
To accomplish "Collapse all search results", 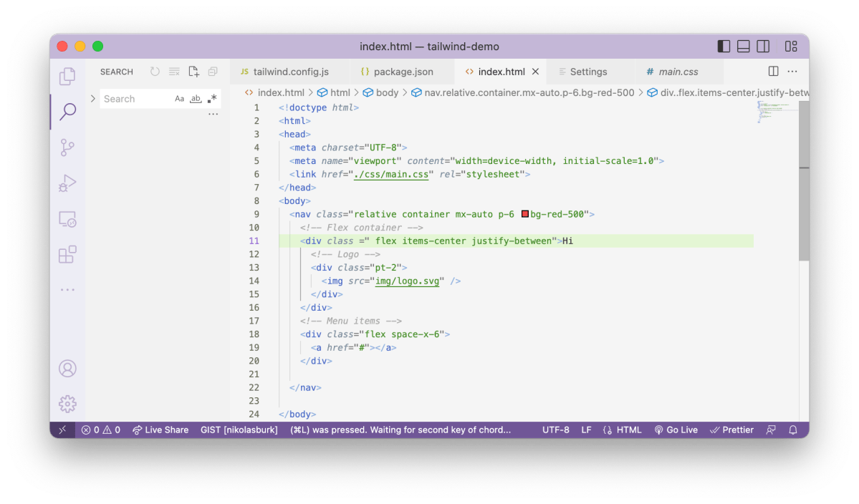I will tap(213, 72).
